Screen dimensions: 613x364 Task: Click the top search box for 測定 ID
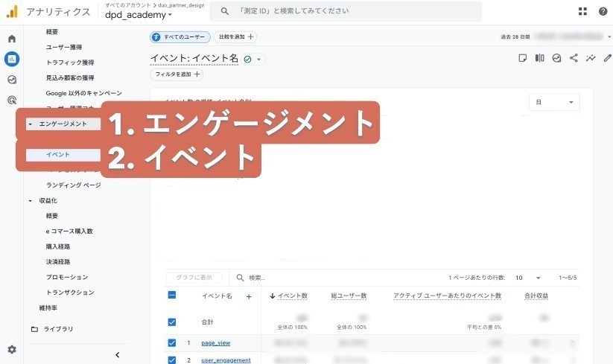click(x=346, y=11)
